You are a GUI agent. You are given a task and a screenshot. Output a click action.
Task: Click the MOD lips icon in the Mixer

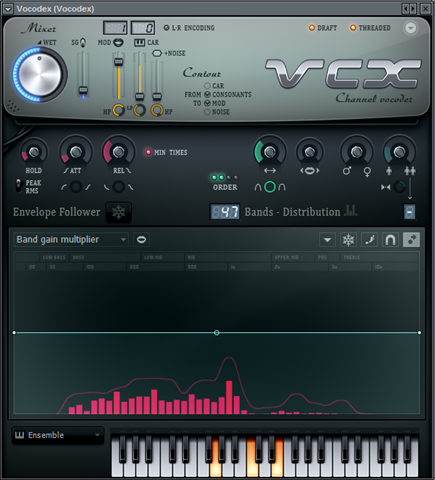click(118, 42)
